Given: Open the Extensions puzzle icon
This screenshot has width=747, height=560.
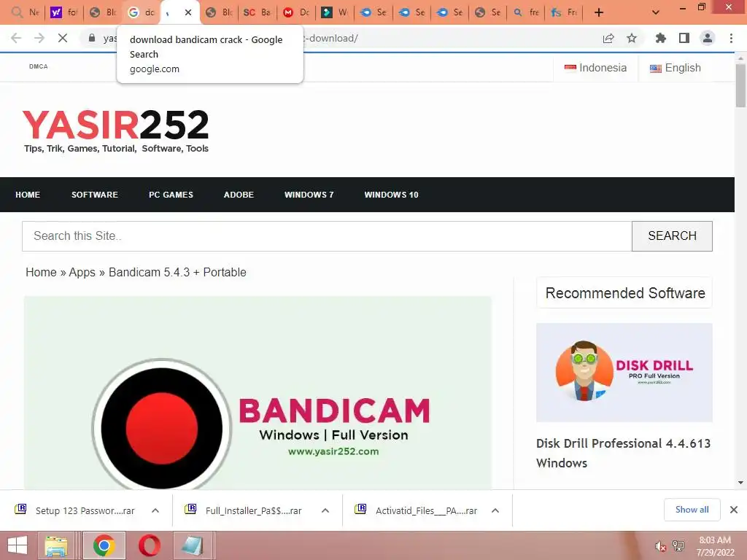Looking at the screenshot, I should [x=660, y=38].
